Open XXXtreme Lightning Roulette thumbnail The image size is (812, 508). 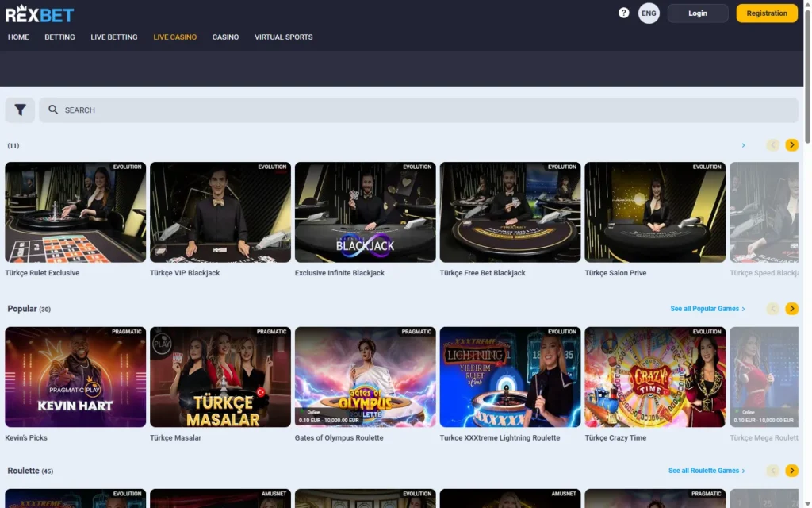point(510,377)
